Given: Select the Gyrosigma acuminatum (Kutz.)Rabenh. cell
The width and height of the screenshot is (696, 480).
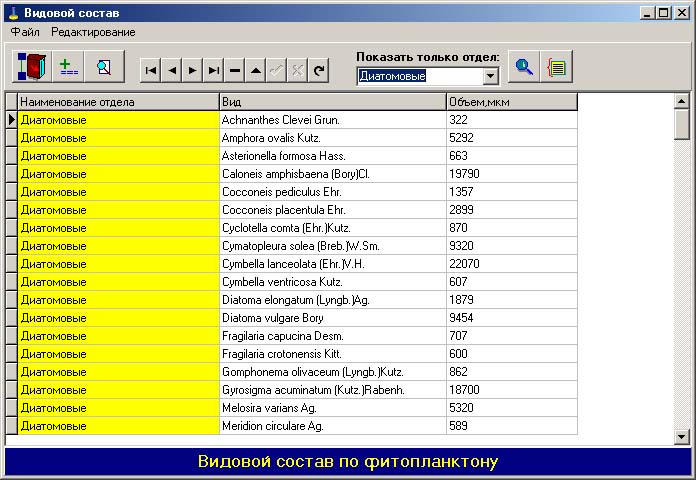Looking at the screenshot, I should click(x=333, y=389).
